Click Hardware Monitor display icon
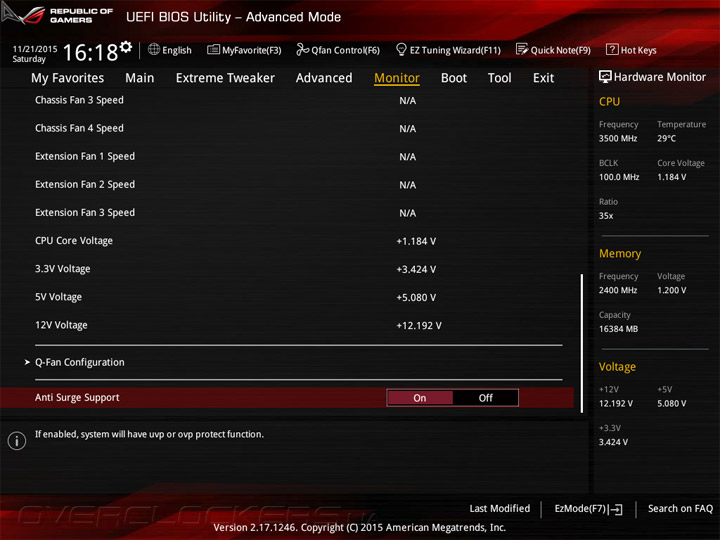 [605, 77]
